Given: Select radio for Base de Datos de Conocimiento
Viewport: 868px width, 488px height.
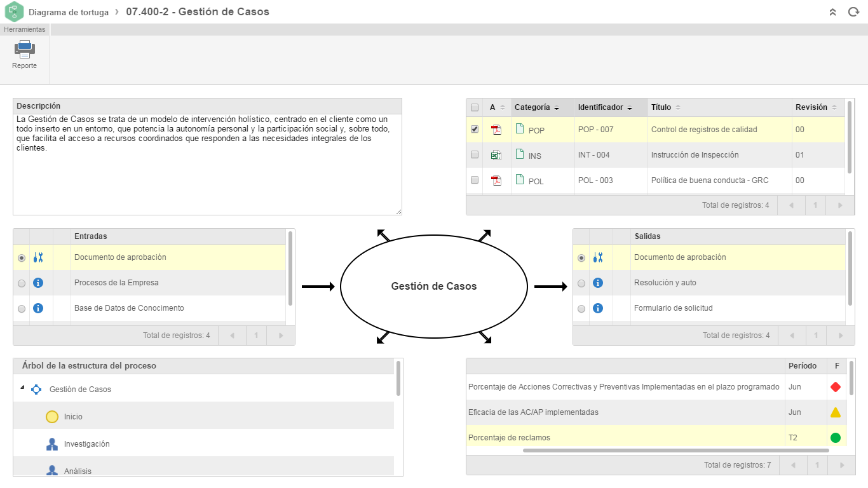Looking at the screenshot, I should coord(22,309).
